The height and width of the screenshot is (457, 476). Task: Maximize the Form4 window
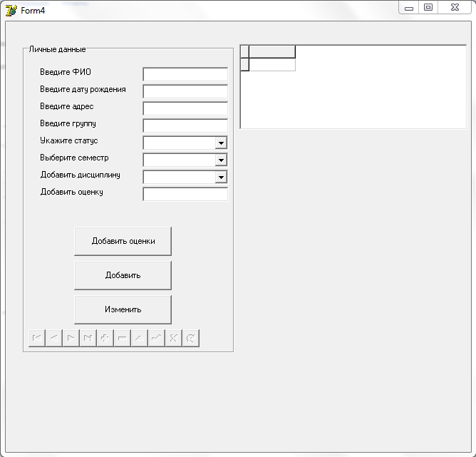(x=428, y=8)
